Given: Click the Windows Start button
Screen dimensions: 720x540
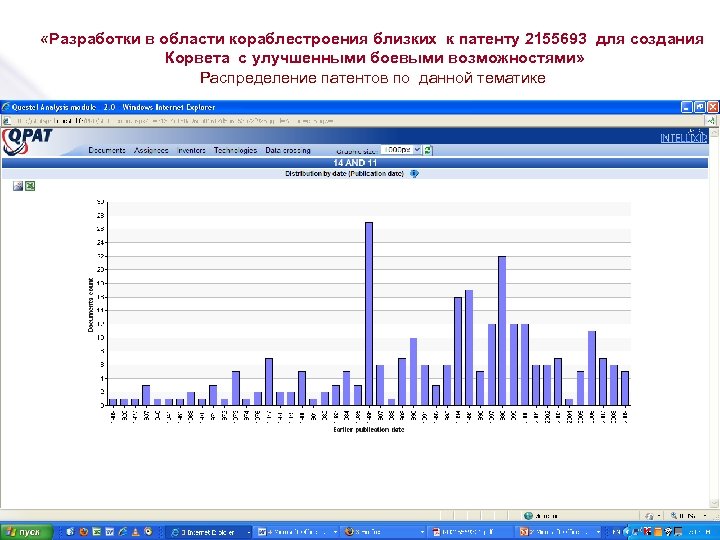Looking at the screenshot, I should pos(25,532).
